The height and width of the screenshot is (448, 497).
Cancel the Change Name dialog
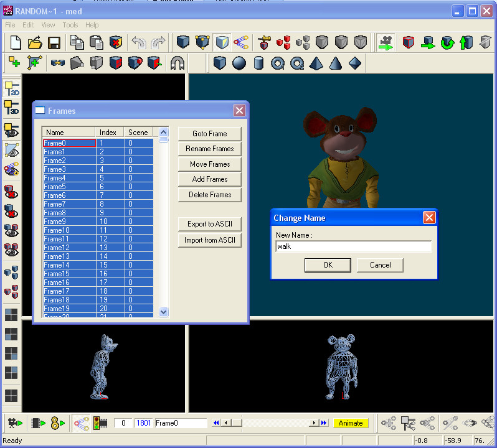pos(380,265)
